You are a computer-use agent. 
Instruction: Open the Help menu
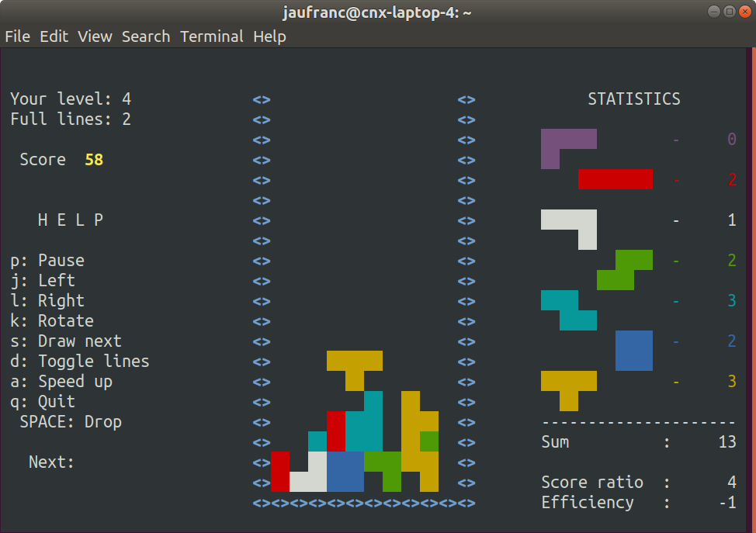pyautogui.click(x=269, y=36)
